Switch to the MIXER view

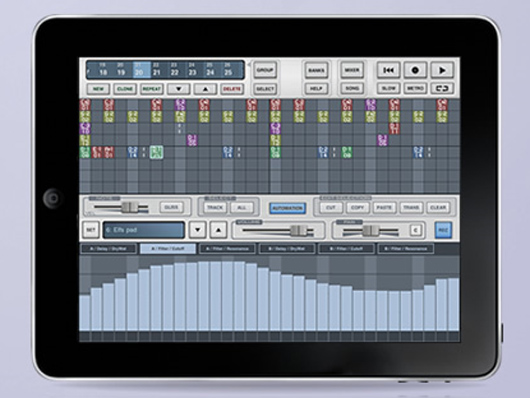[x=352, y=70]
